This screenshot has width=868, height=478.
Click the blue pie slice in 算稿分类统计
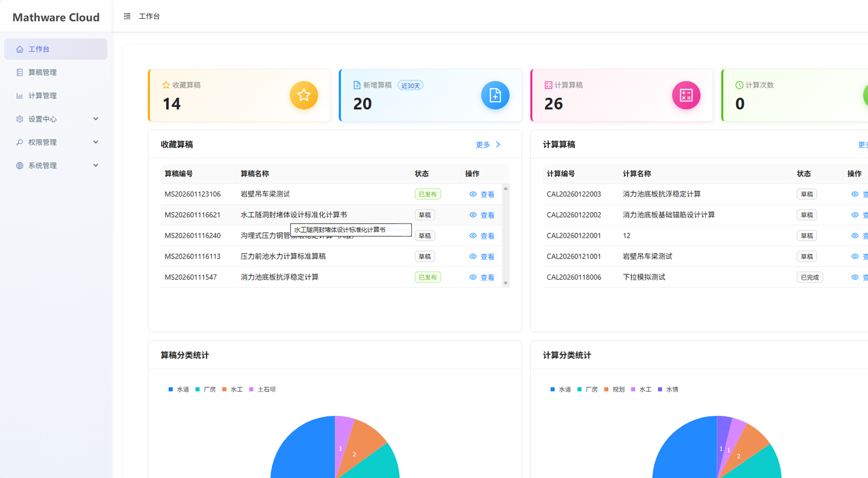click(302, 452)
